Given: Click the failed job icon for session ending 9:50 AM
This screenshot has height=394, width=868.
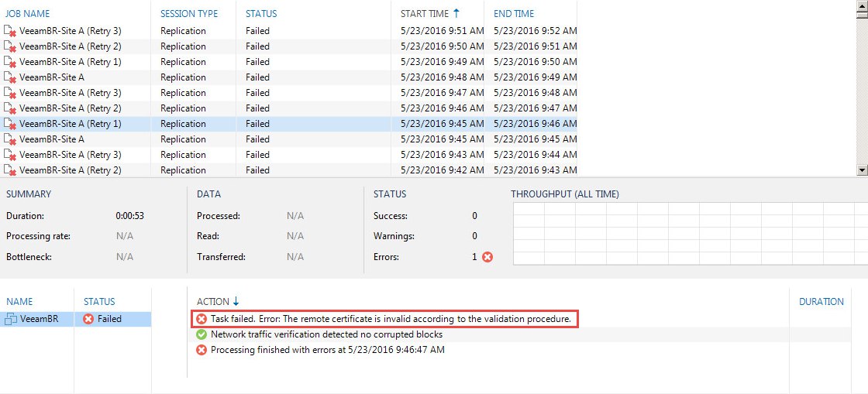Looking at the screenshot, I should coord(10,63).
